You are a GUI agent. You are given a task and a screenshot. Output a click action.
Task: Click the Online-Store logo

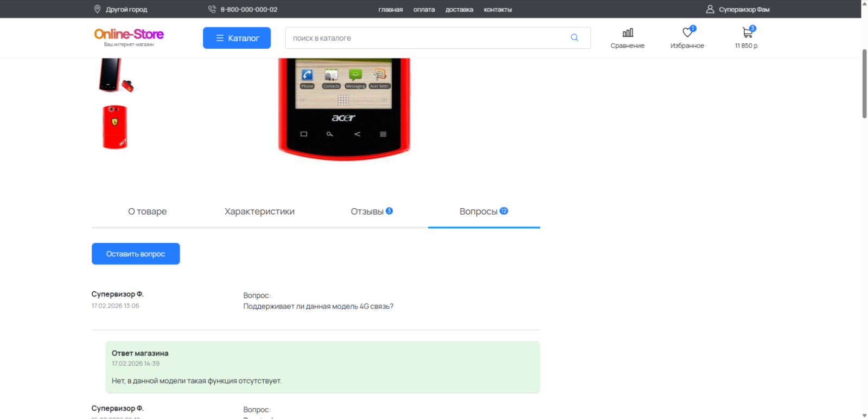coord(129,36)
